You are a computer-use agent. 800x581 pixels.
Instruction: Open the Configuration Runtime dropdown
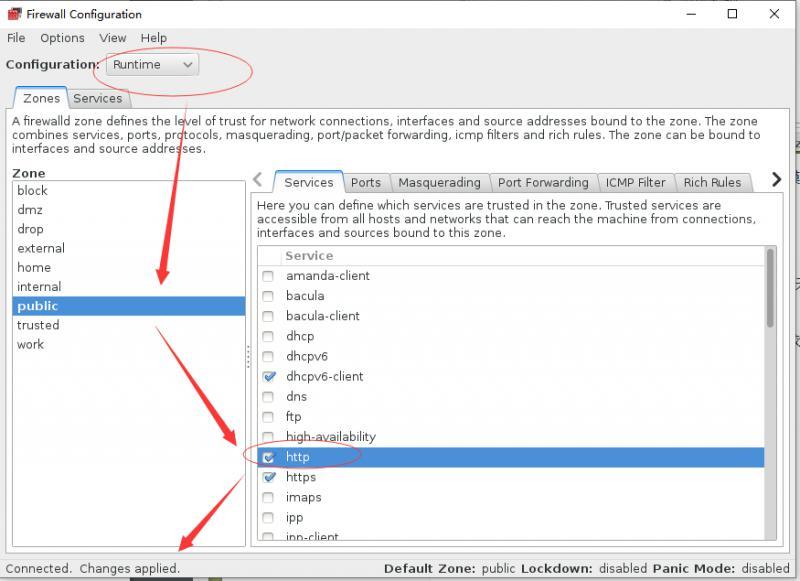tap(152, 65)
